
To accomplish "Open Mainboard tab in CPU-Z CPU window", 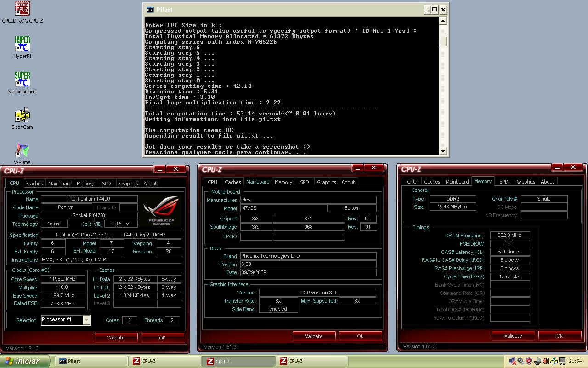I will pos(60,184).
